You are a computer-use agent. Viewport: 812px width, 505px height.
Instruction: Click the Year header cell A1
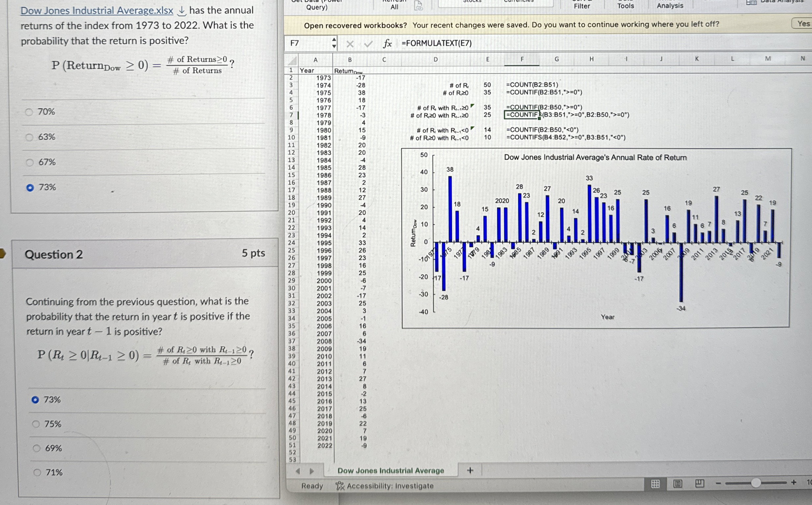(x=316, y=71)
